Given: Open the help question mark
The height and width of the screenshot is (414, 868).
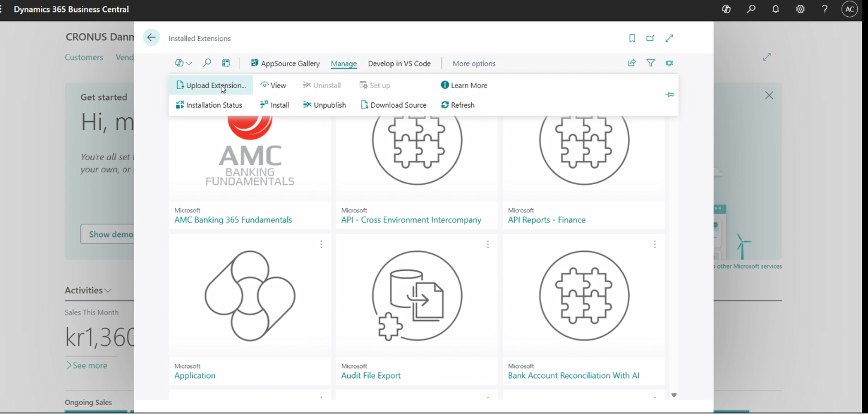Looking at the screenshot, I should click(x=825, y=10).
